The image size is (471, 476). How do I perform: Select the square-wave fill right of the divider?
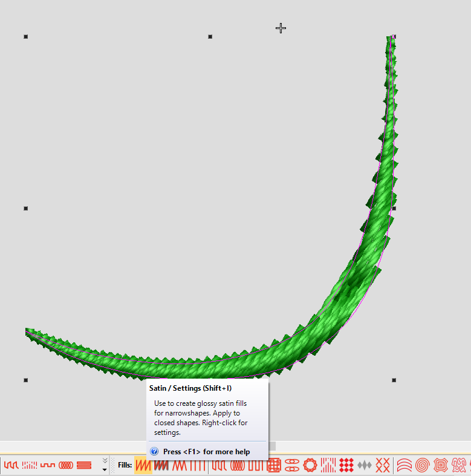(x=219, y=465)
